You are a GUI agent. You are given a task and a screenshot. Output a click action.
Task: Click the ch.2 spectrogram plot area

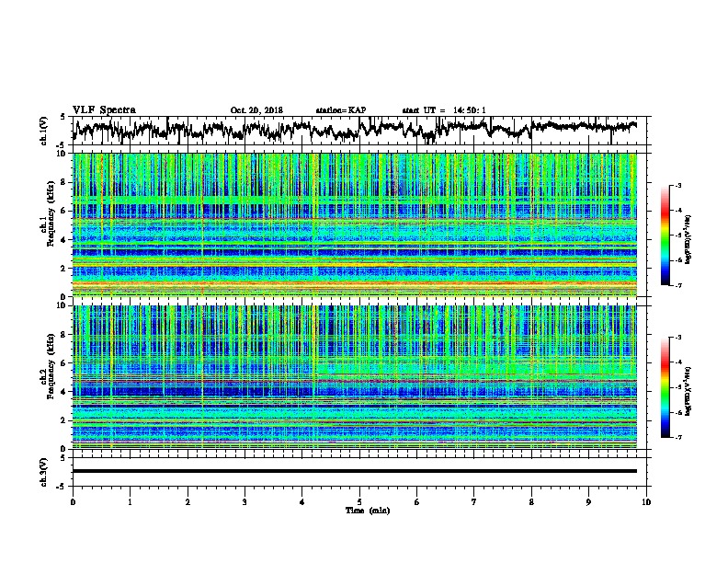coord(355,377)
